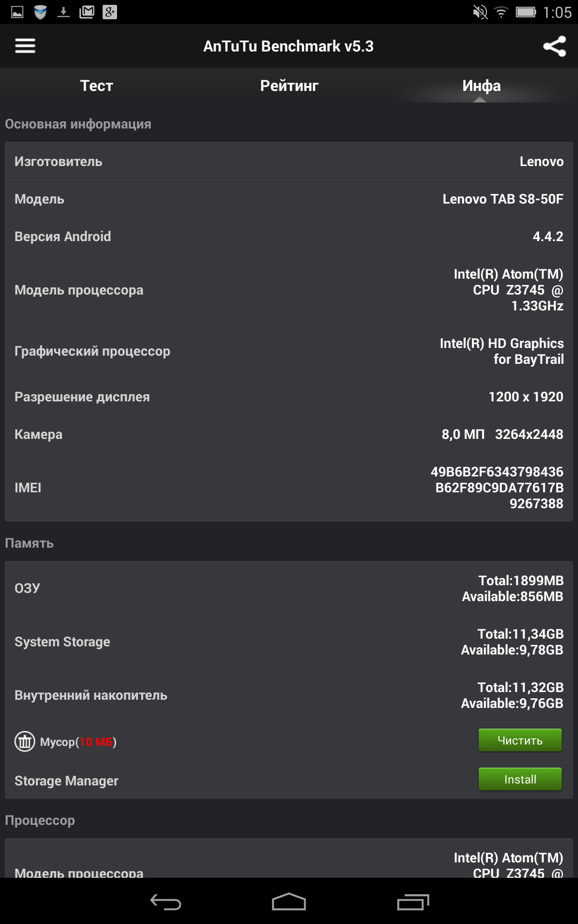Click the green Чистить button
The image size is (578, 924).
point(520,740)
